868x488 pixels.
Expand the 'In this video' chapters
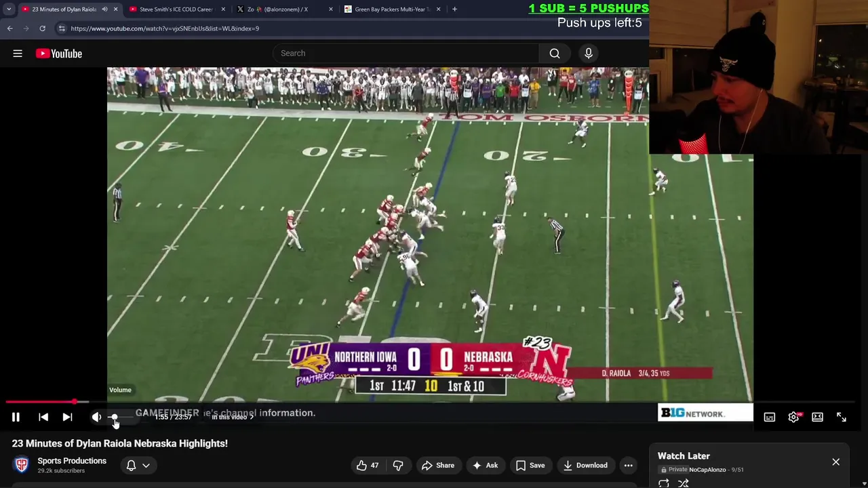(233, 417)
